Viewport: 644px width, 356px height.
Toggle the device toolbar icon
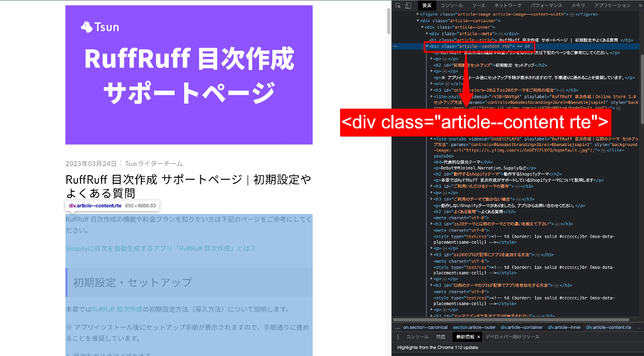(408, 6)
